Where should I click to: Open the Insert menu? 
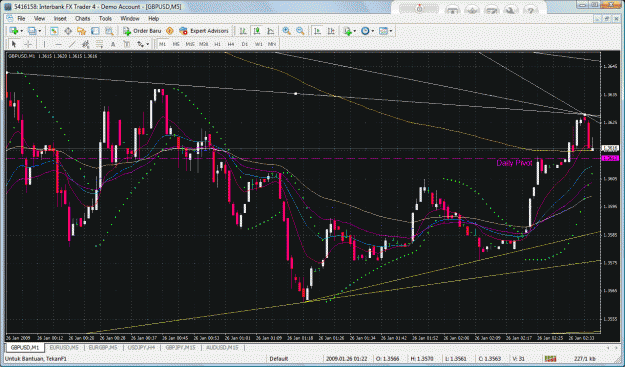coord(60,19)
